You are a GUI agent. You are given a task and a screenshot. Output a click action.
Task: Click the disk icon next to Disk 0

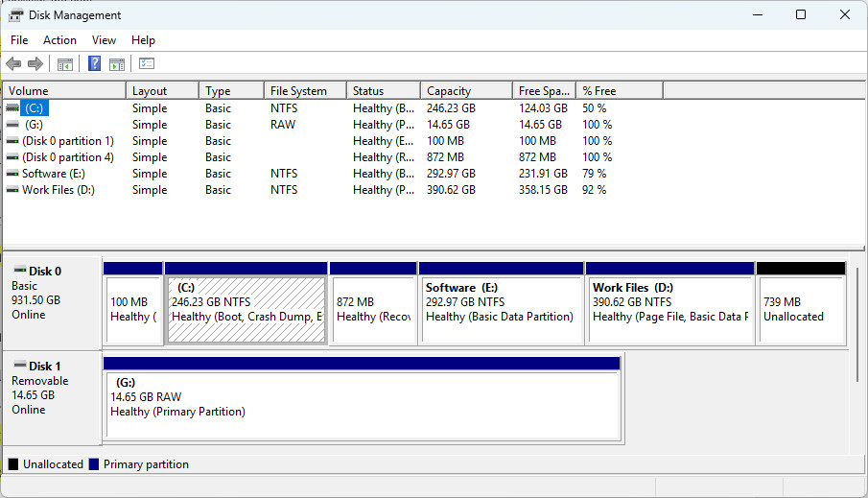point(20,271)
